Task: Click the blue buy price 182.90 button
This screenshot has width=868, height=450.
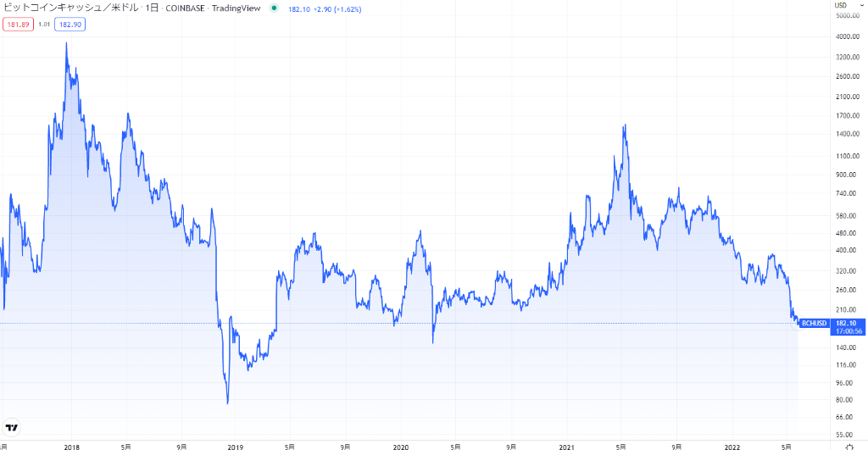Action: click(70, 25)
